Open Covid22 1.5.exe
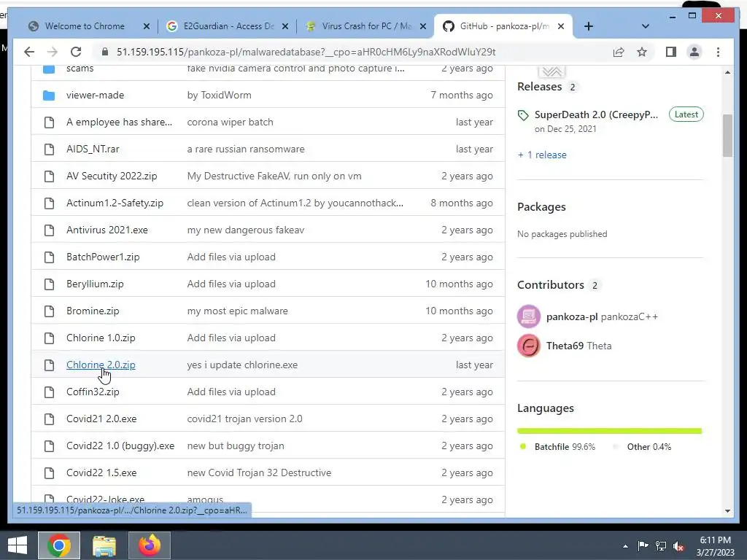Image resolution: width=747 pixels, height=560 pixels. tap(101, 472)
